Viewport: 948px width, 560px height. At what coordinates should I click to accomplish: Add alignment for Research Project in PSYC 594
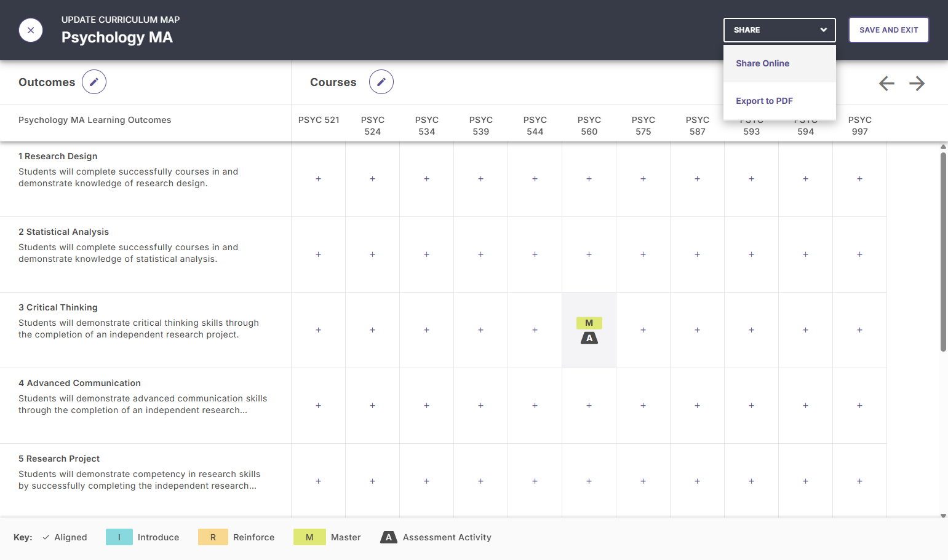click(x=805, y=481)
